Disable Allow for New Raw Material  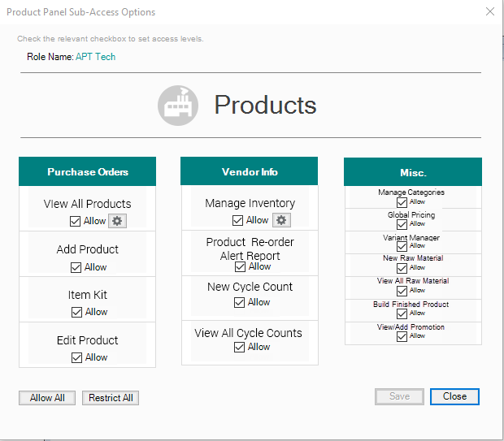tap(402, 268)
